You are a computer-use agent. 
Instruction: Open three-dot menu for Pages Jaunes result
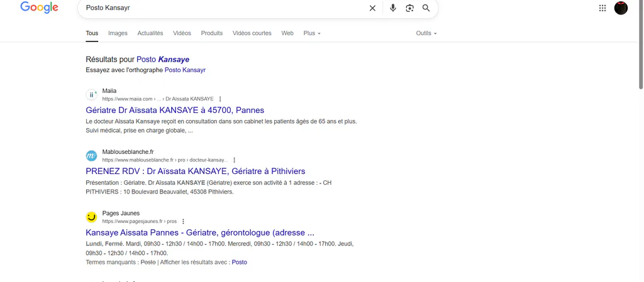[183, 221]
